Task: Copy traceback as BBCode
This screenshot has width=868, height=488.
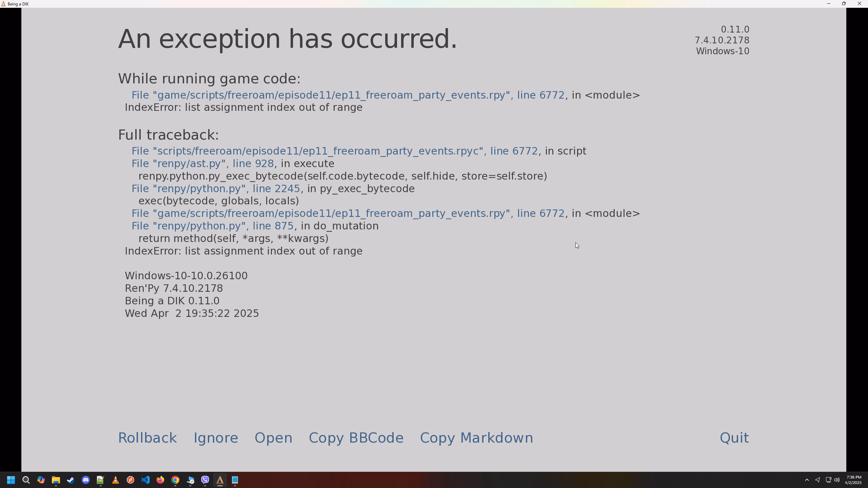Action: click(x=356, y=438)
